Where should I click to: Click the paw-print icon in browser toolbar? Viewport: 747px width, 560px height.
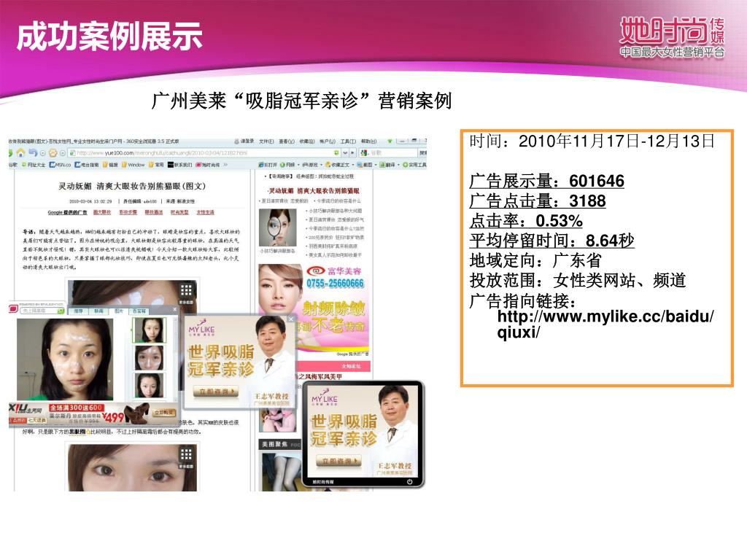coord(53,153)
